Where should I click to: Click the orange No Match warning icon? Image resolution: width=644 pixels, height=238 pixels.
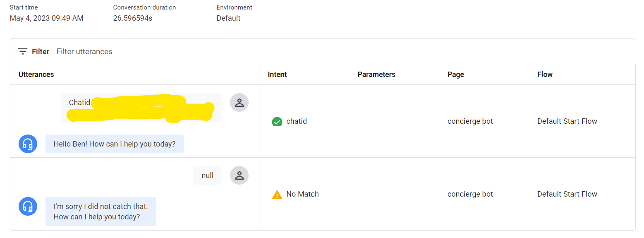(x=277, y=195)
